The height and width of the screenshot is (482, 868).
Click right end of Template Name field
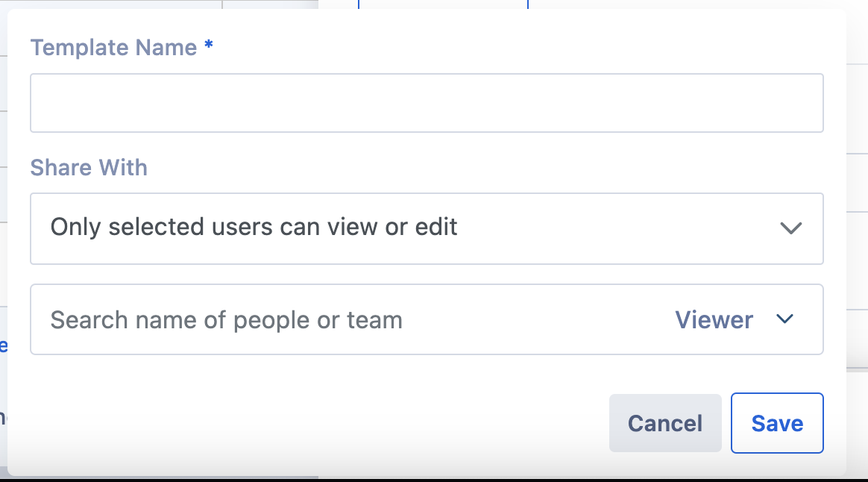(x=805, y=103)
